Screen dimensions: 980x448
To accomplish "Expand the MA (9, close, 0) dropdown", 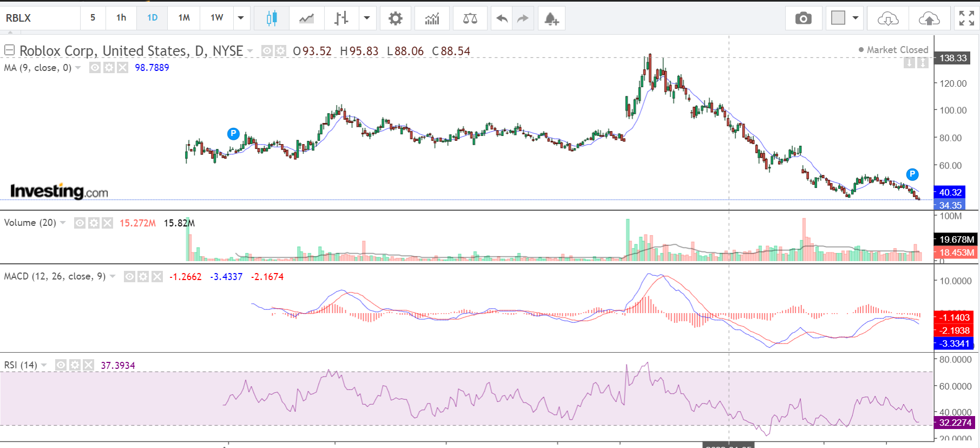I will coord(78,68).
